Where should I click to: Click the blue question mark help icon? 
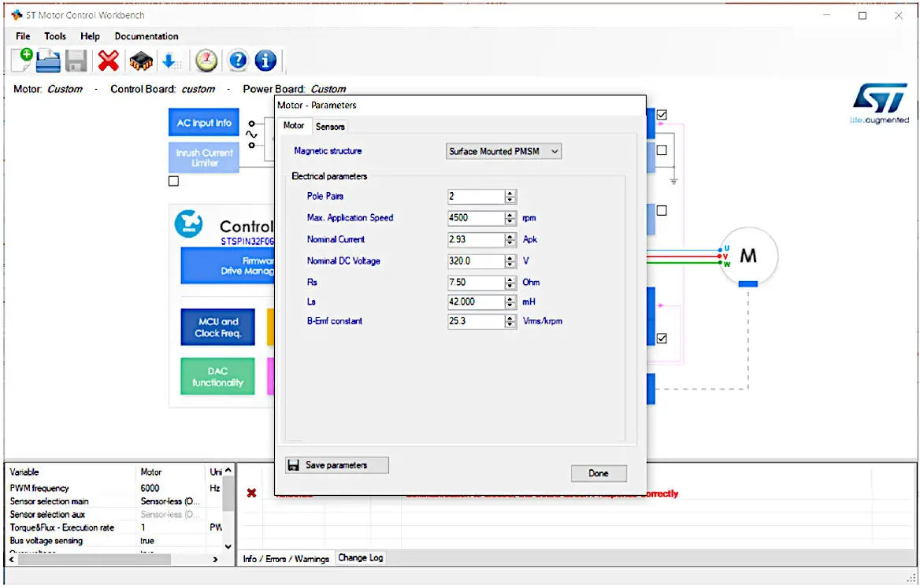(x=238, y=61)
